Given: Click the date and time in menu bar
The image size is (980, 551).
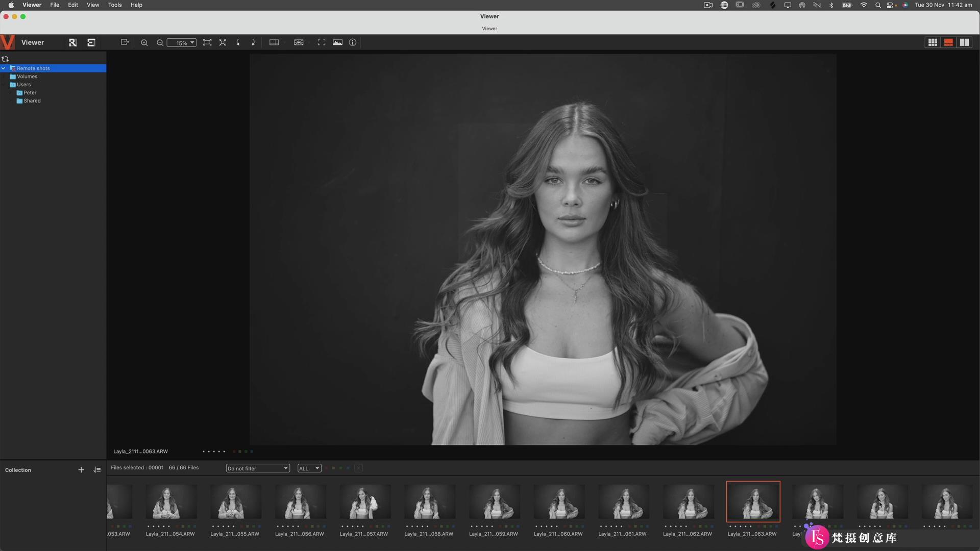Looking at the screenshot, I should [x=943, y=5].
